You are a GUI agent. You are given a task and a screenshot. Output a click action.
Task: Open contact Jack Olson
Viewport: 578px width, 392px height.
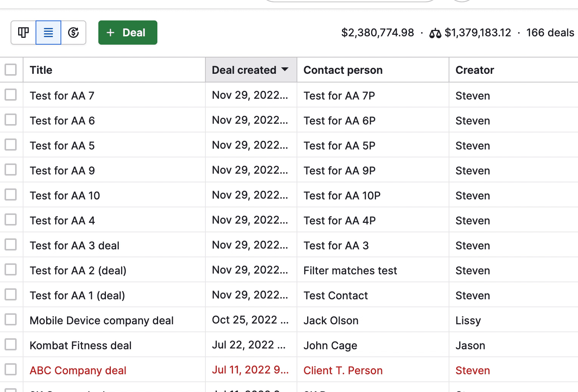point(331,320)
